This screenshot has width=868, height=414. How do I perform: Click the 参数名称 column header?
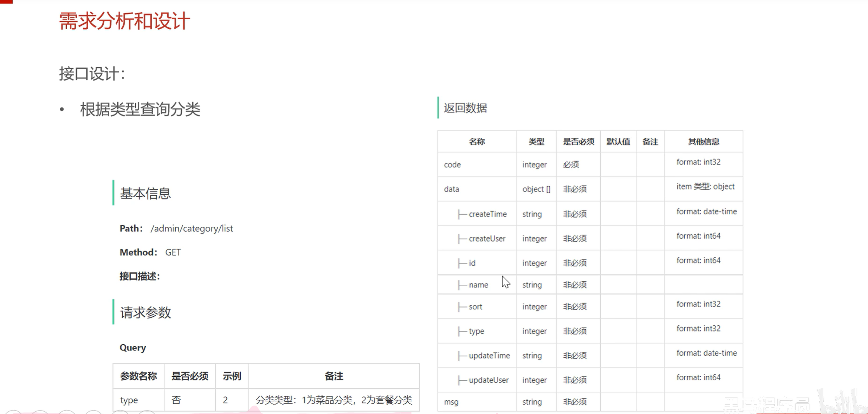138,376
